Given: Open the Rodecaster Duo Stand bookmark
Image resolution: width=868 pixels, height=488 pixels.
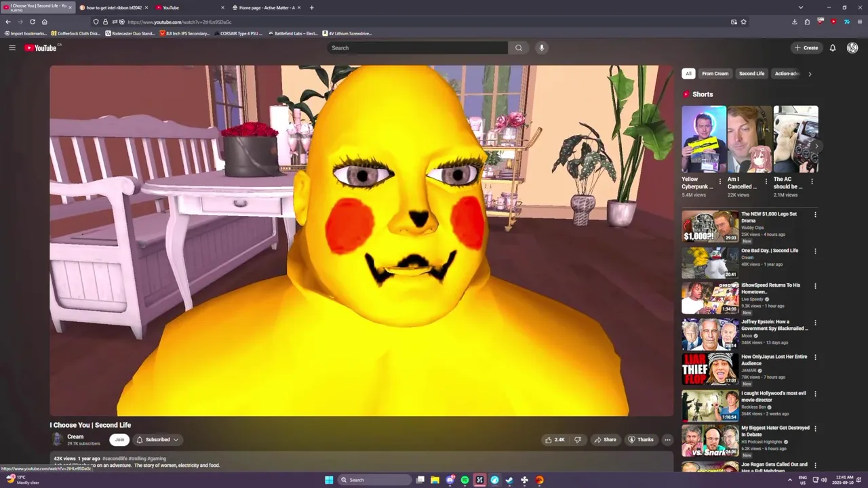Looking at the screenshot, I should click(x=130, y=33).
